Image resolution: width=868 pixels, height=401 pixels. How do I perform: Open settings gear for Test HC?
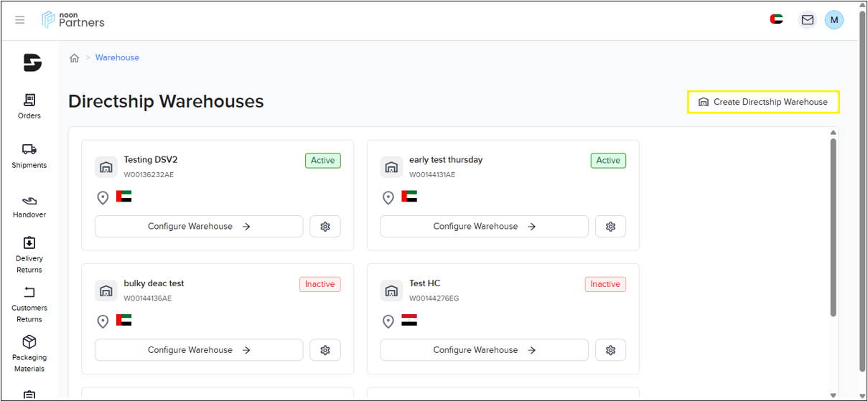pyautogui.click(x=610, y=350)
